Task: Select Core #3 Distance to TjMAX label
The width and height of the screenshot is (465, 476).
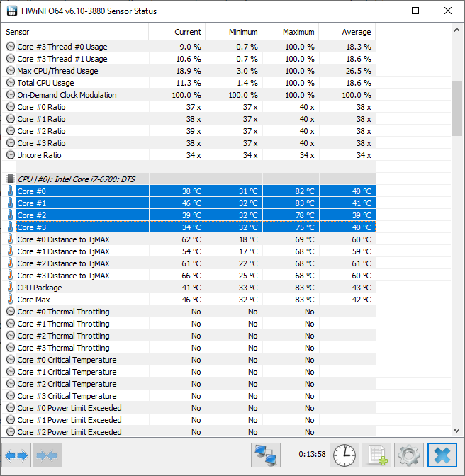Action: tap(63, 276)
